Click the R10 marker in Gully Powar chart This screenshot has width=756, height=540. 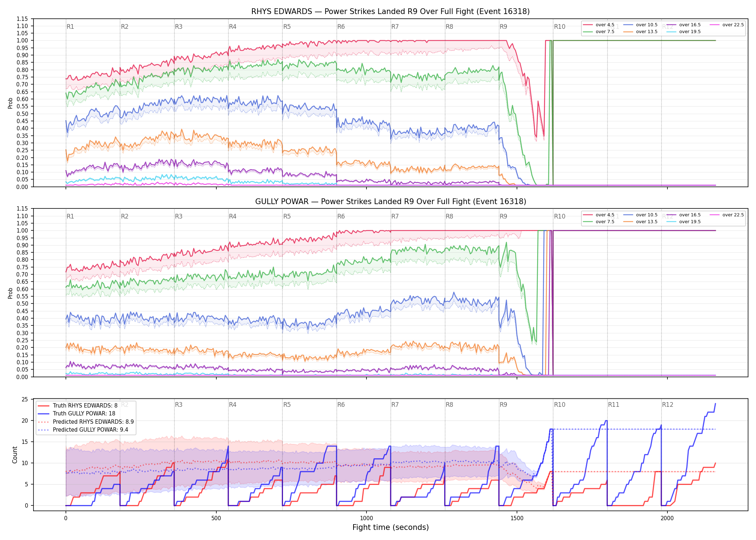(559, 216)
